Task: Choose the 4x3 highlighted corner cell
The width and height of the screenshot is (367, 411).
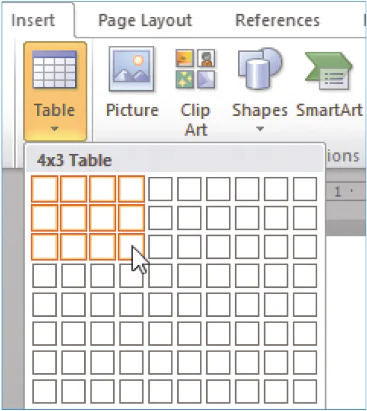Action: point(131,247)
